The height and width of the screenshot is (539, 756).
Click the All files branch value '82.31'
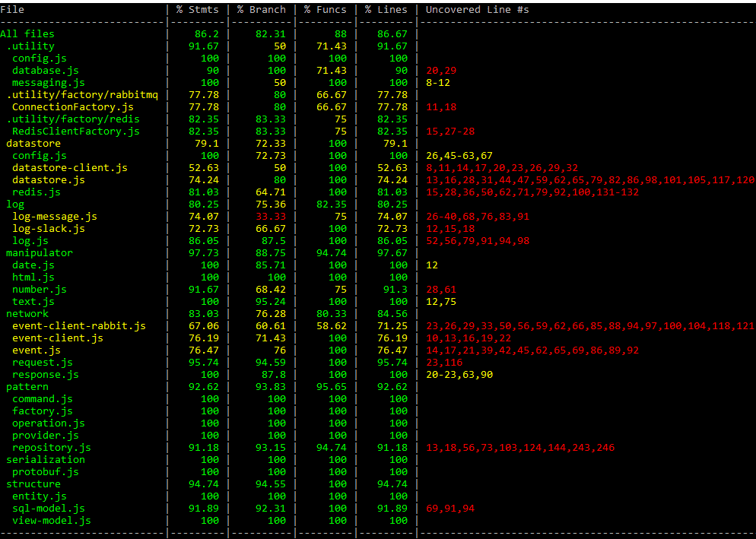click(x=271, y=33)
